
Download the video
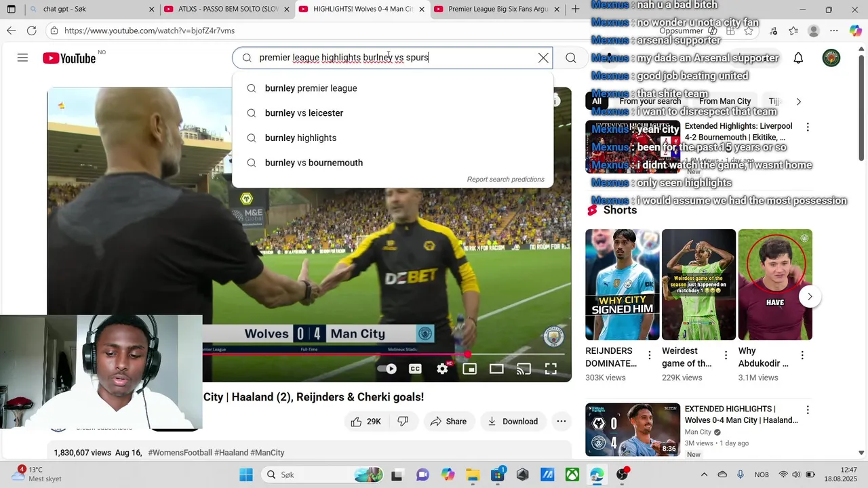[x=513, y=422]
